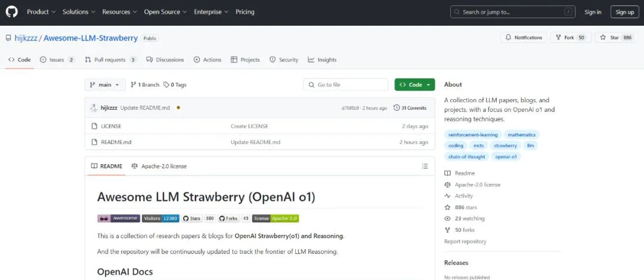The width and height of the screenshot is (644, 280).
Task: Open the Update README.md latest commit message
Action: tap(145, 107)
